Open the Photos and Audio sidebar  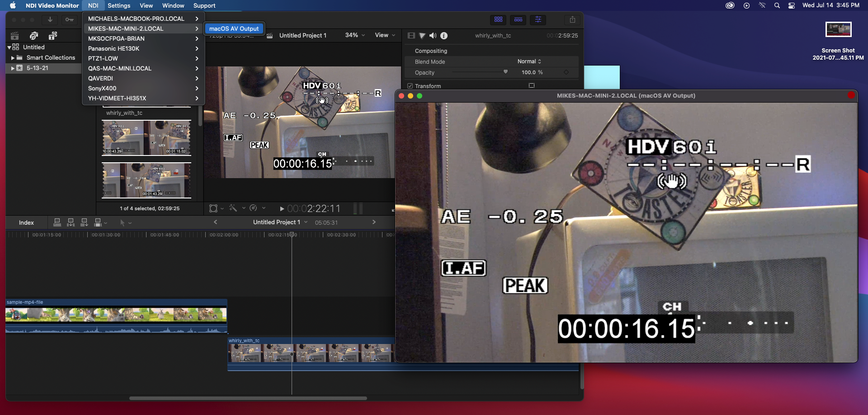coord(34,36)
